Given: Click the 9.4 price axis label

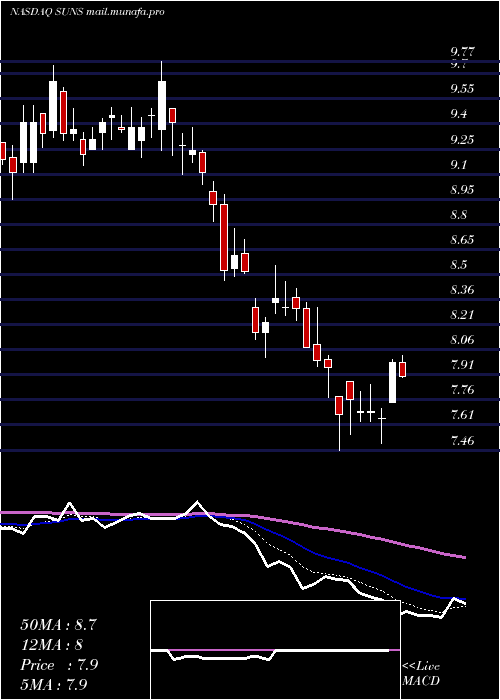Looking at the screenshot, I should (459, 113).
